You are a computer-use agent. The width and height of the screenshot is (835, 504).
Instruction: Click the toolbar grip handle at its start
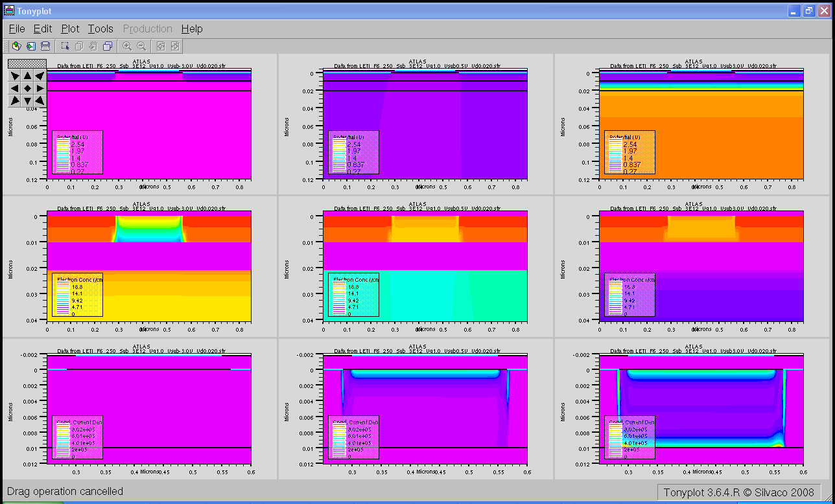[x=6, y=46]
